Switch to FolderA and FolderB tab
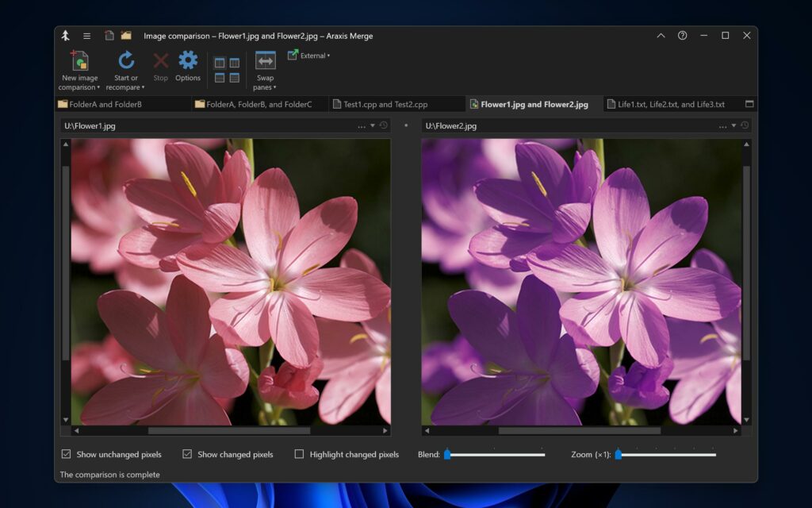This screenshot has width=812, height=508. [100, 104]
